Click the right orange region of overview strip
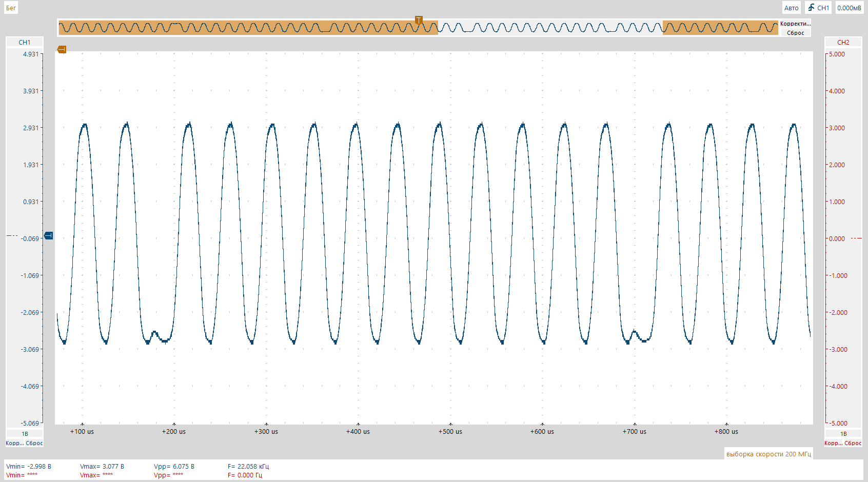 (x=720, y=28)
